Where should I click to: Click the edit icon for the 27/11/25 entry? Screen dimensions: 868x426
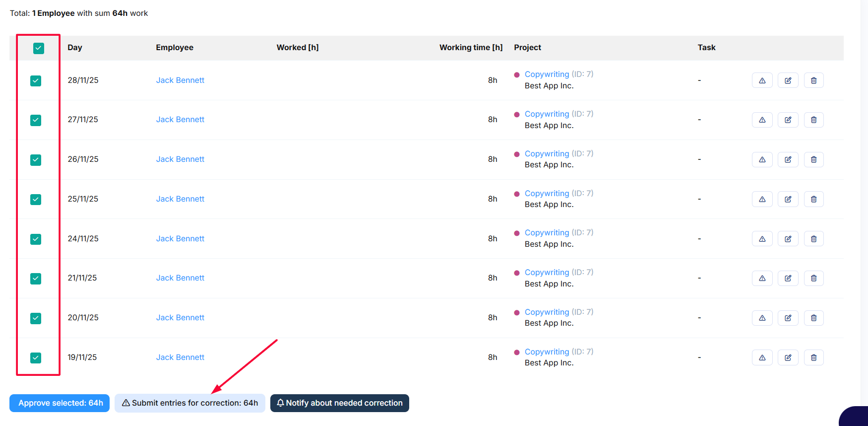pyautogui.click(x=788, y=120)
